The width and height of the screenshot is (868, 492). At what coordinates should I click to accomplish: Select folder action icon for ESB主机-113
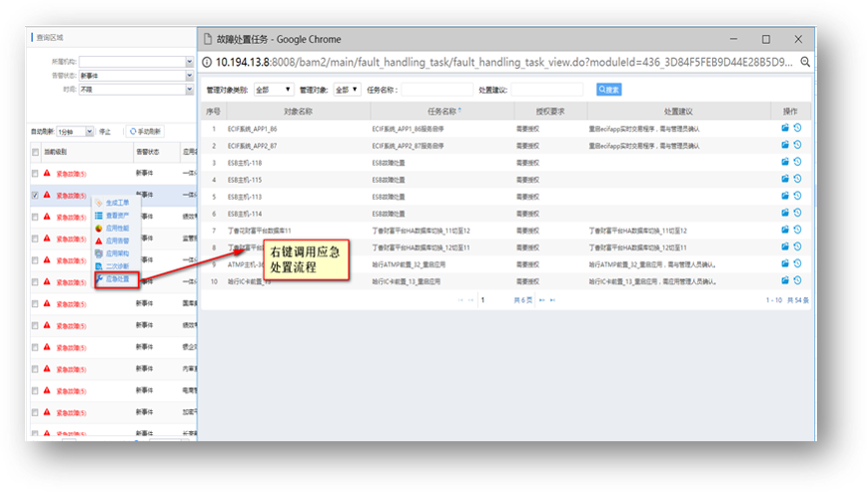click(x=785, y=196)
